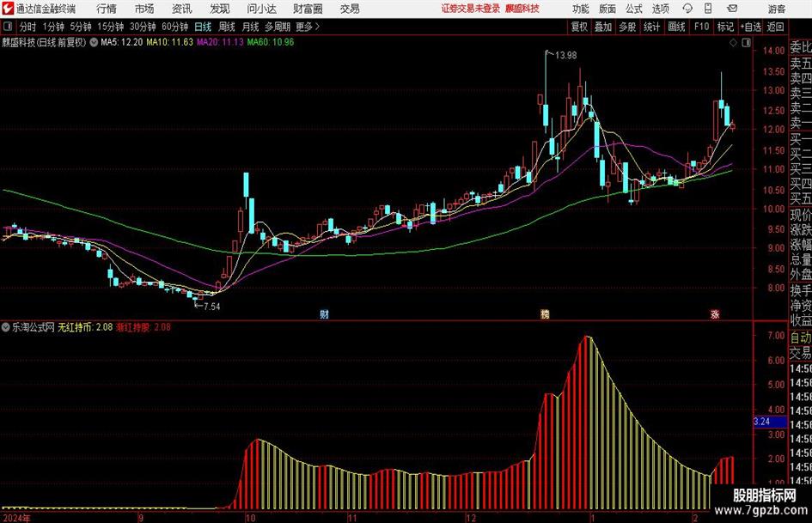Open the F10 company info button
812x523 pixels.
coord(701,27)
